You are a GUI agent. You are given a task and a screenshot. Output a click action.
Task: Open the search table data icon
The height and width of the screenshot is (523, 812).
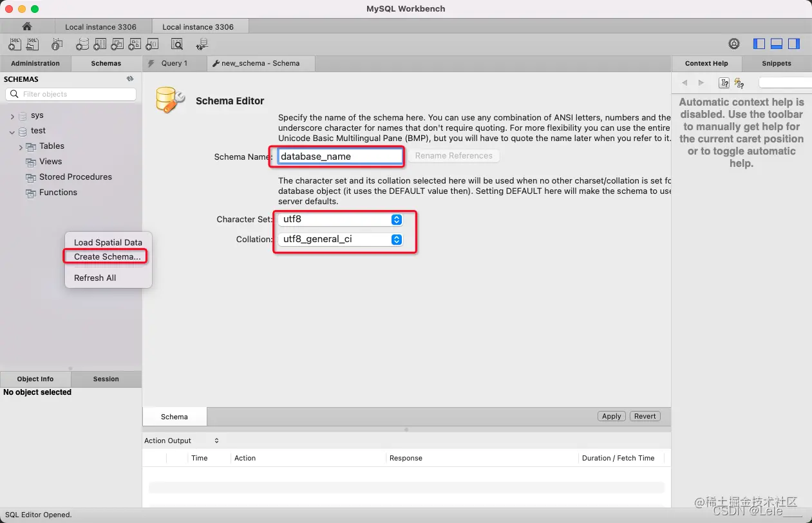[x=177, y=44]
